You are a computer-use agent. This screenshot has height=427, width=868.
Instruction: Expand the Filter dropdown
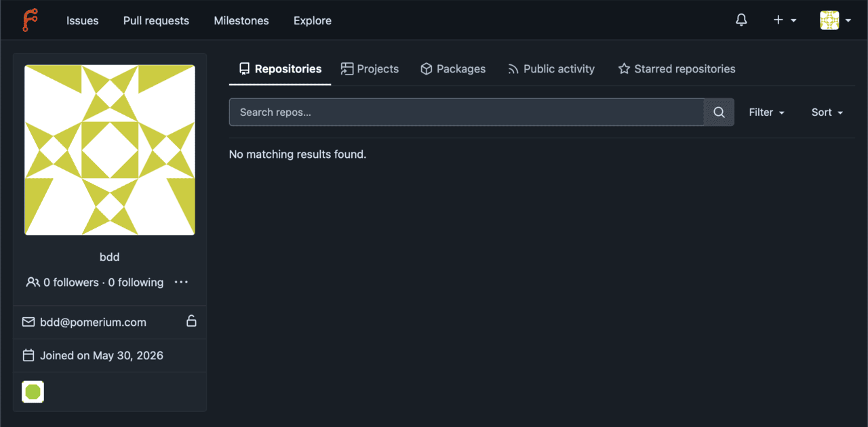[767, 113]
